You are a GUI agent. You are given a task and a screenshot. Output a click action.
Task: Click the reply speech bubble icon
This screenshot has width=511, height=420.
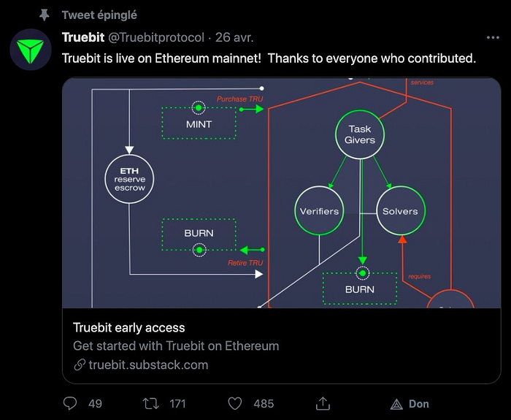point(70,403)
